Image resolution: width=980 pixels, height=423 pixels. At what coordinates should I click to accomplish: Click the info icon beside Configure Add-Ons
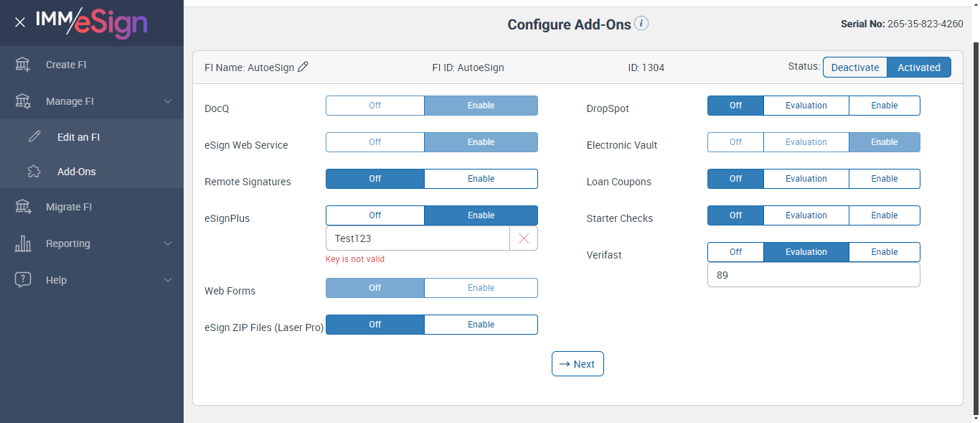tap(641, 24)
